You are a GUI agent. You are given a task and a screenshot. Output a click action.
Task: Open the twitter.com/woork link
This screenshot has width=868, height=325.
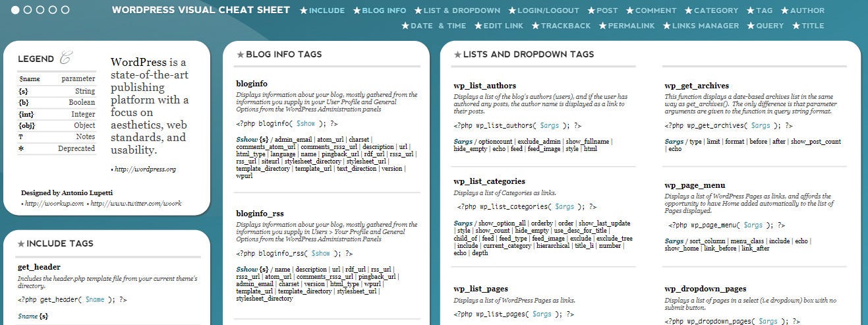[136, 204]
